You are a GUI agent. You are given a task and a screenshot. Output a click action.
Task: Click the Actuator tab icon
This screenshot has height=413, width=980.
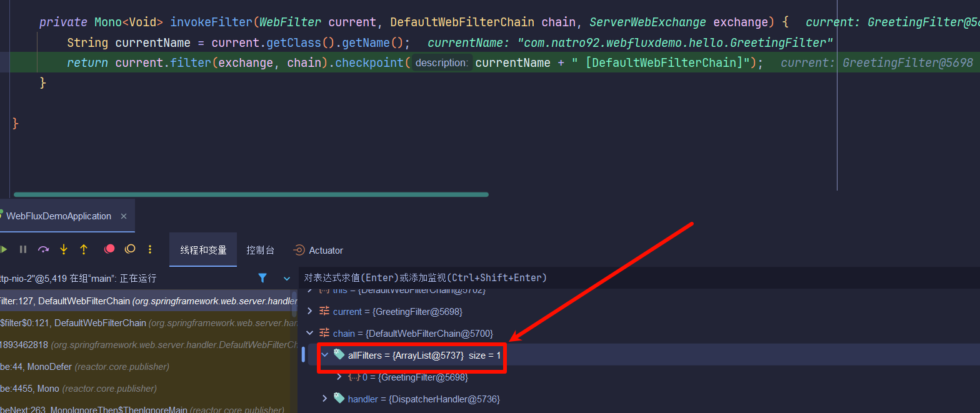pyautogui.click(x=299, y=250)
